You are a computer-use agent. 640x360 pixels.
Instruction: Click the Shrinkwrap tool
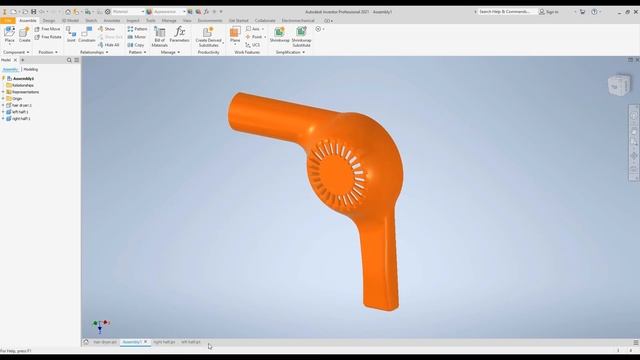click(x=280, y=35)
